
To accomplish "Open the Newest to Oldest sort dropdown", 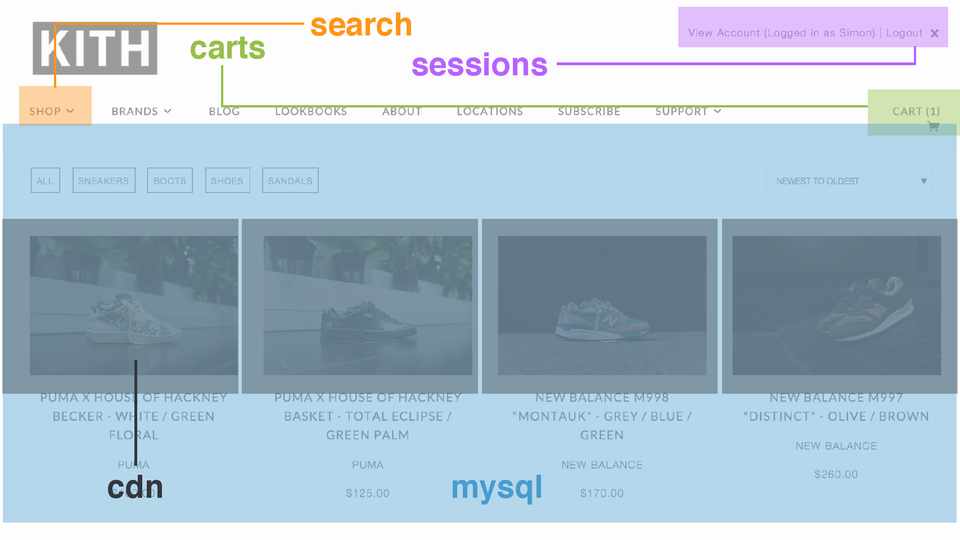I will point(851,181).
